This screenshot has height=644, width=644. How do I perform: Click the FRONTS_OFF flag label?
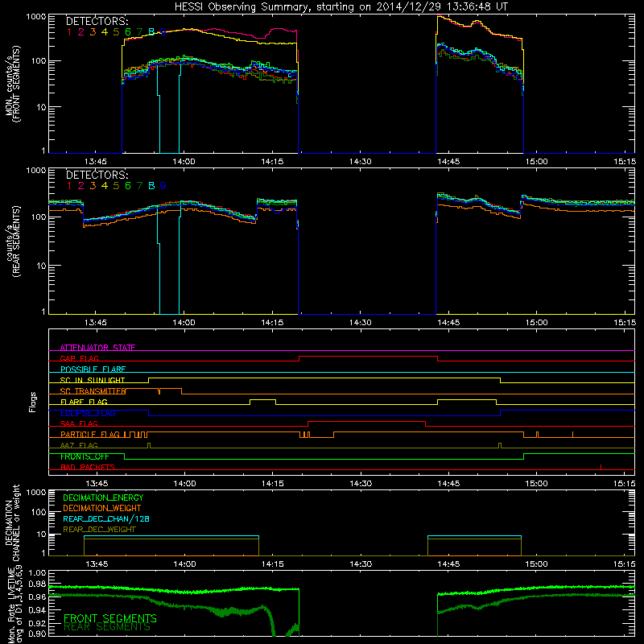pyautogui.click(x=85, y=456)
